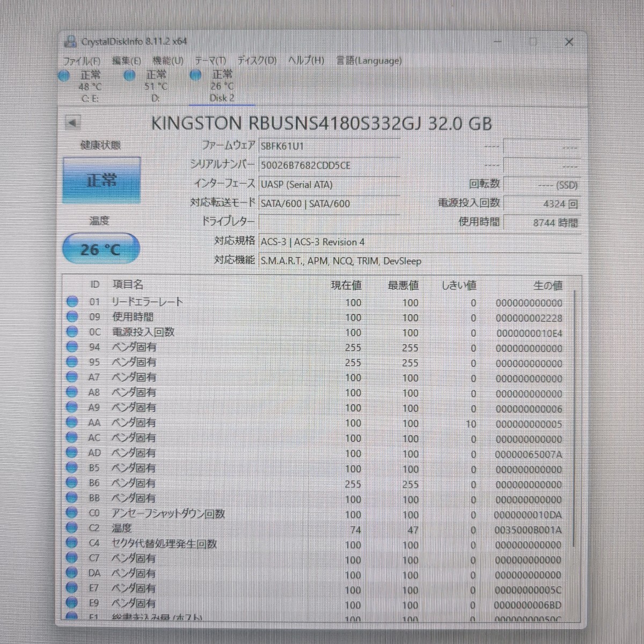644x644 pixels.
Task: Click status dot for attribute B5
Action: pos(72,468)
